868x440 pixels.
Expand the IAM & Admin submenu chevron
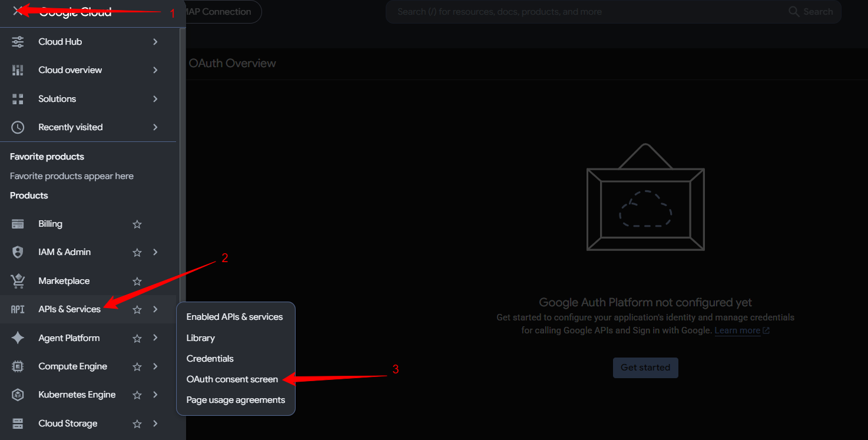click(155, 252)
